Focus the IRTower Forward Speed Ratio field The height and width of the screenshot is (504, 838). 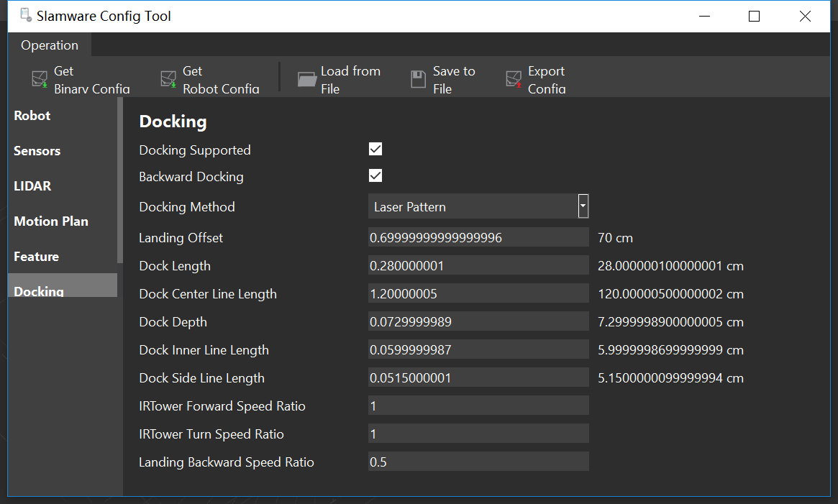point(478,406)
